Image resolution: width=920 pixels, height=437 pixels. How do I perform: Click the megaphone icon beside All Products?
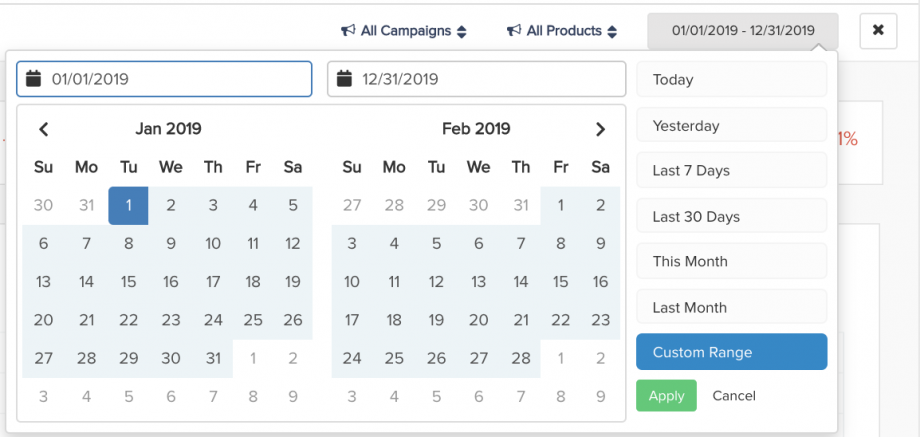click(x=514, y=31)
